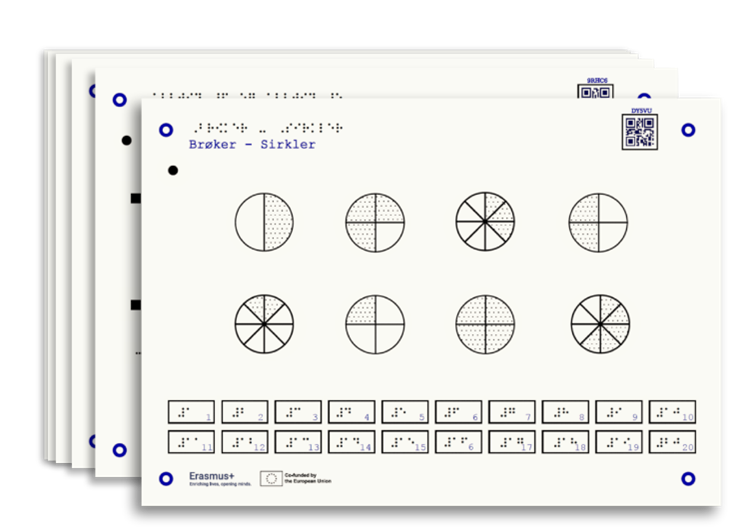The image size is (750, 528).
Task: Select the quartered circle with three dotted quarters
Action: (x=375, y=222)
